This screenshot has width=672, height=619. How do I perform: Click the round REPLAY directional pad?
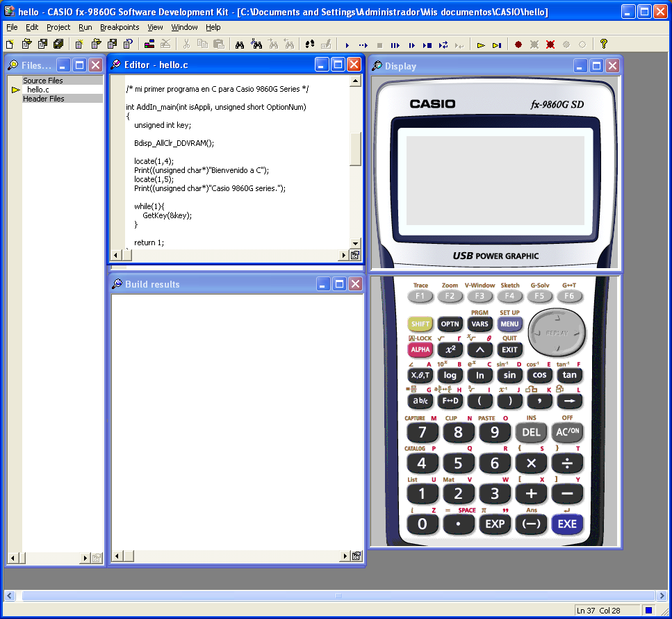click(x=557, y=332)
